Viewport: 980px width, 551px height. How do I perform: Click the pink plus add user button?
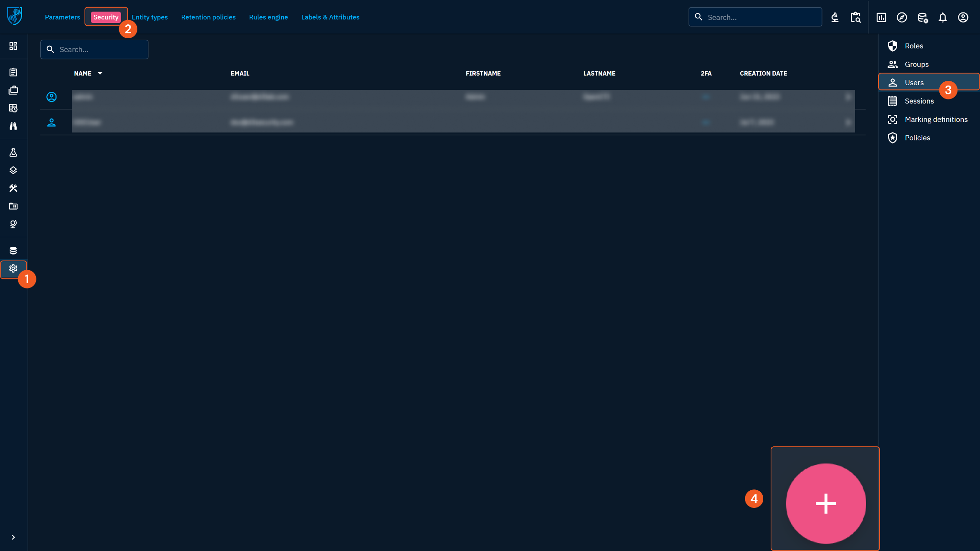pos(825,503)
